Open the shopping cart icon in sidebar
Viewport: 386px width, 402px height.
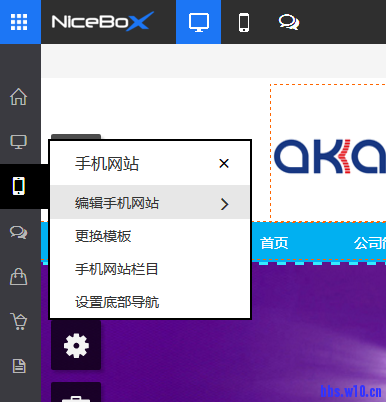click(18, 321)
